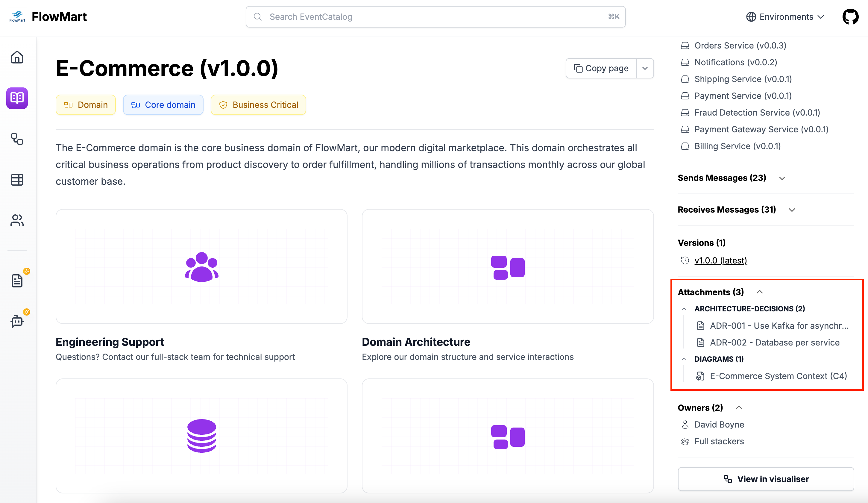Viewport: 868px width, 503px height.
Task: Expand the Receives Messages section
Action: pyautogui.click(x=792, y=210)
